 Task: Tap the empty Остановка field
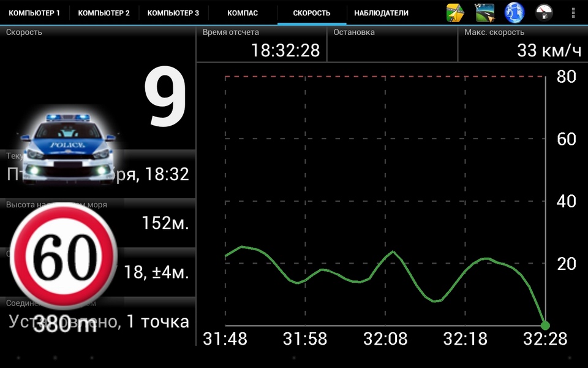pyautogui.click(x=392, y=44)
